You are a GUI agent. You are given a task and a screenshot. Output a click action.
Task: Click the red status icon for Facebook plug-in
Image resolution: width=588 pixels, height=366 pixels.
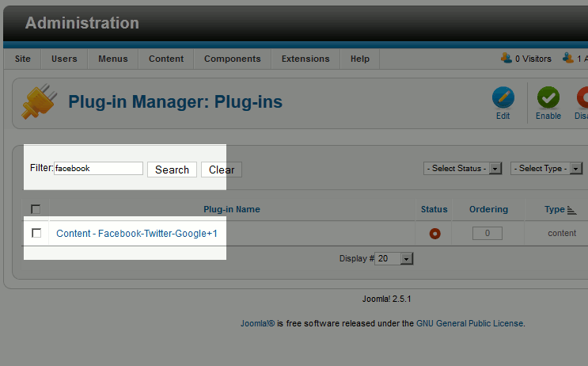434,234
